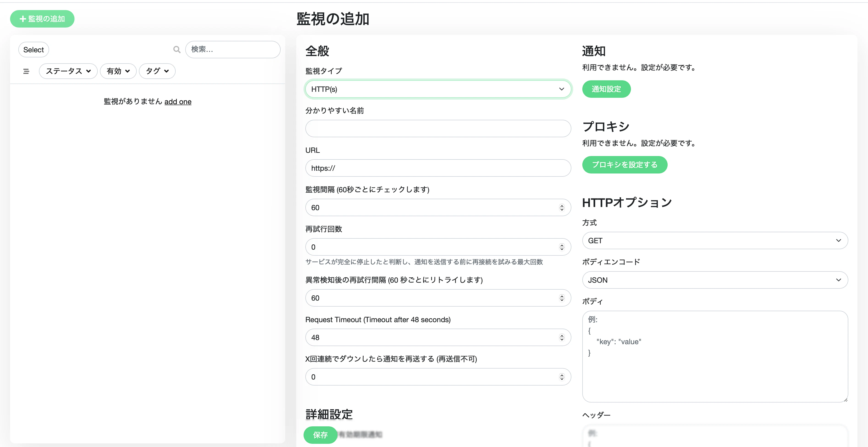Image resolution: width=868 pixels, height=447 pixels.
Task: Click the 詳細設定 section heading
Action: click(x=329, y=414)
